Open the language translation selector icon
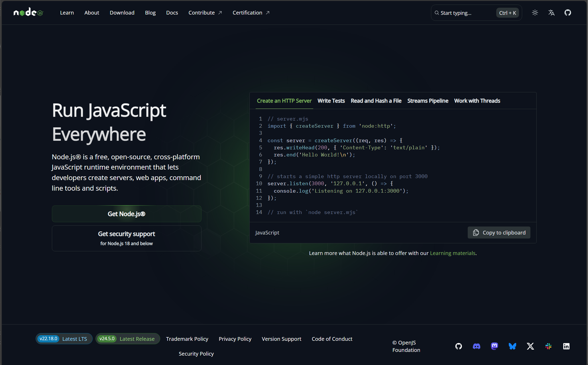The width and height of the screenshot is (588, 365). (x=551, y=13)
